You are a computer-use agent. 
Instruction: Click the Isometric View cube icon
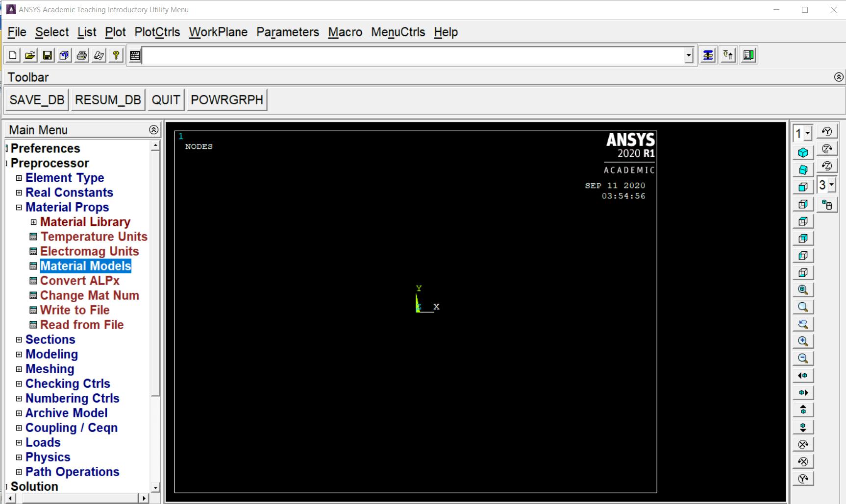click(803, 153)
